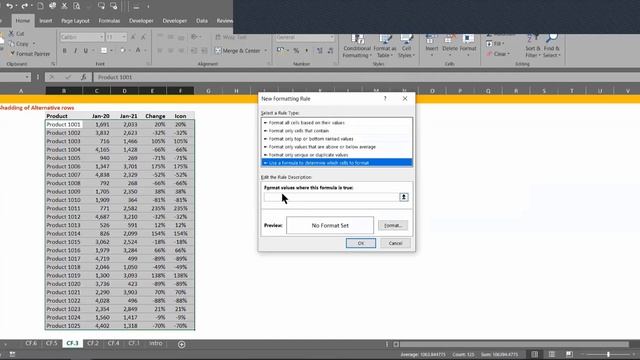Click the Accounting Number Format icon
Image resolution: width=640 pixels, height=360 pixels.
(280, 51)
